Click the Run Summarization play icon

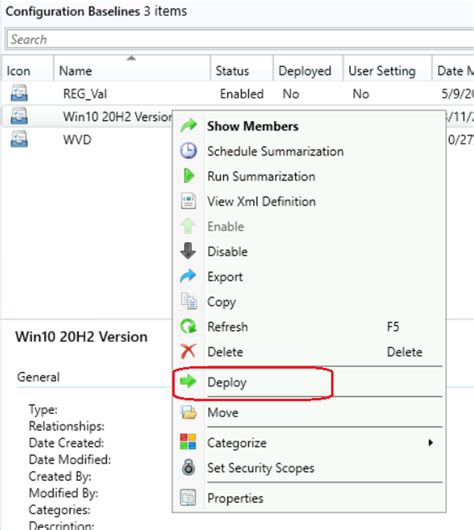click(188, 176)
